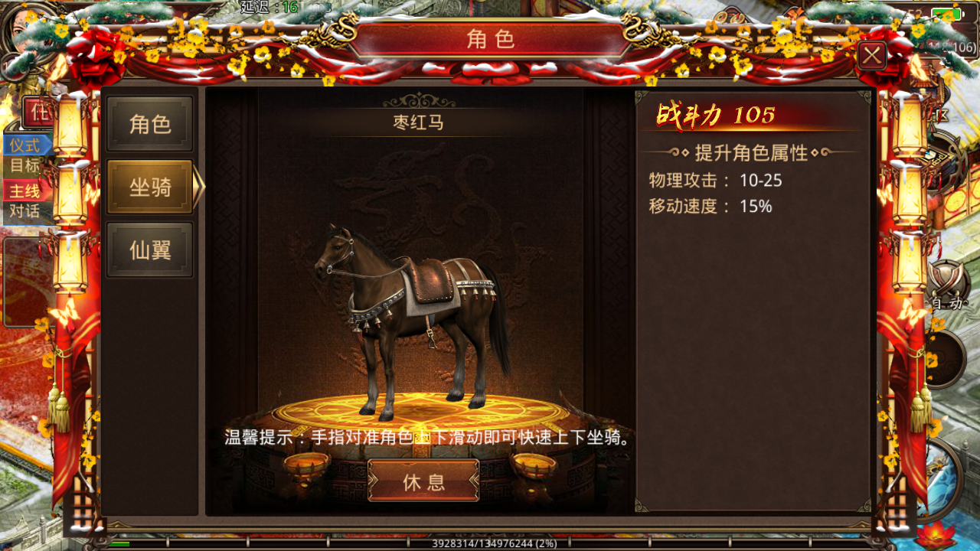Switch to the 仙翼 wings tab
This screenshot has height=551, width=980.
150,249
